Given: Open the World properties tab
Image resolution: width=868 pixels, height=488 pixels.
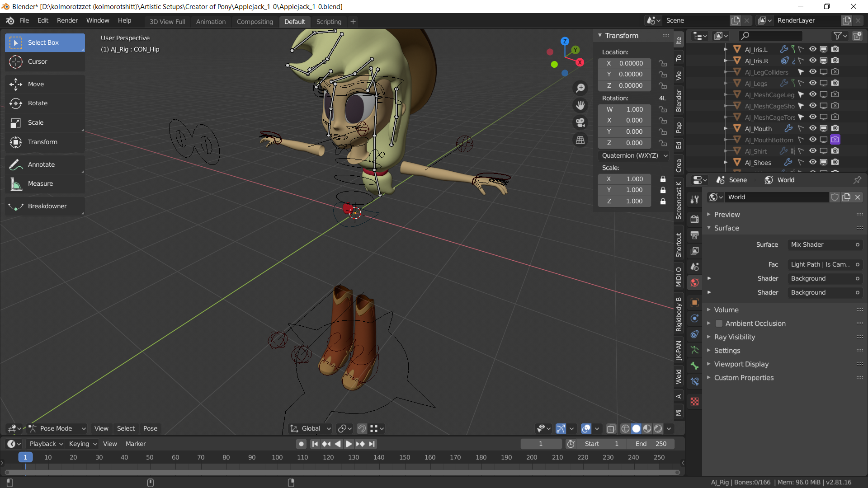Looking at the screenshot, I should click(695, 283).
